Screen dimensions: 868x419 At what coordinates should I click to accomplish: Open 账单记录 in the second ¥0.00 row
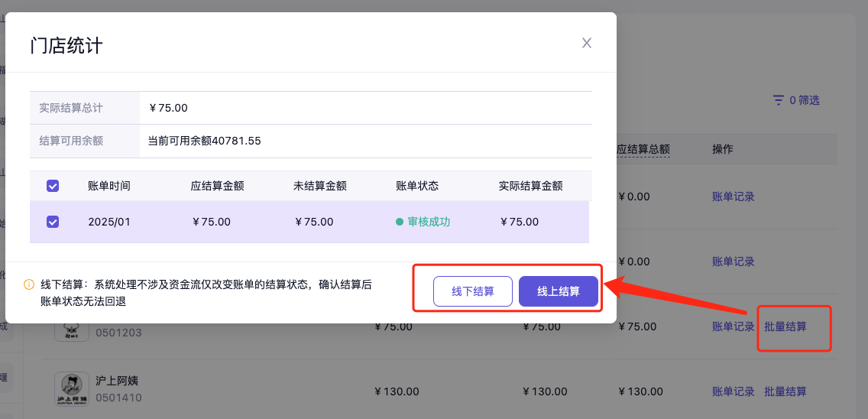coord(733,261)
